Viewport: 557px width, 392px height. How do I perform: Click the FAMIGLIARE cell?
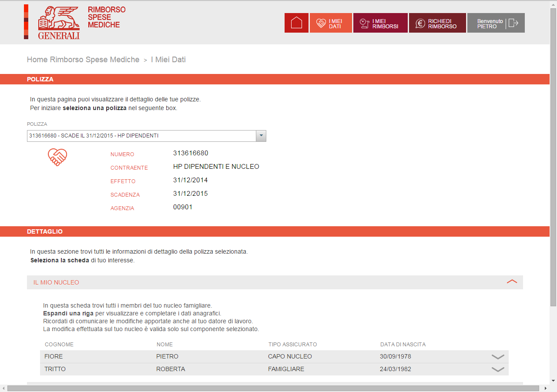coord(286,369)
